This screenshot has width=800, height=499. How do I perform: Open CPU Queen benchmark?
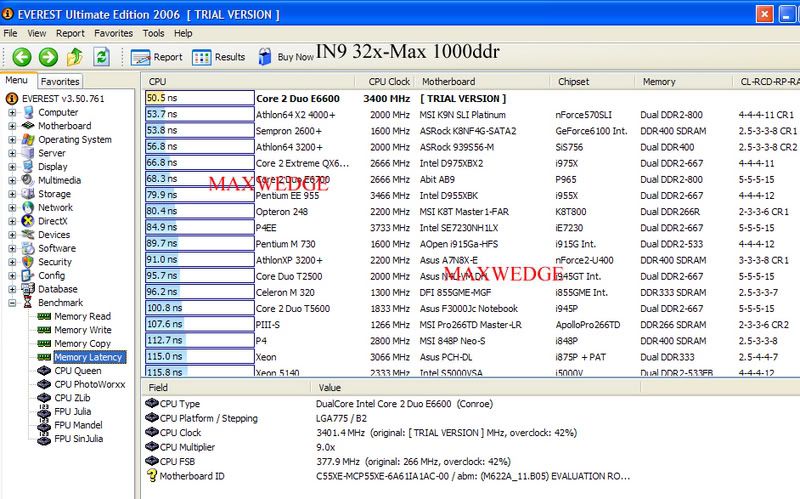click(x=78, y=371)
